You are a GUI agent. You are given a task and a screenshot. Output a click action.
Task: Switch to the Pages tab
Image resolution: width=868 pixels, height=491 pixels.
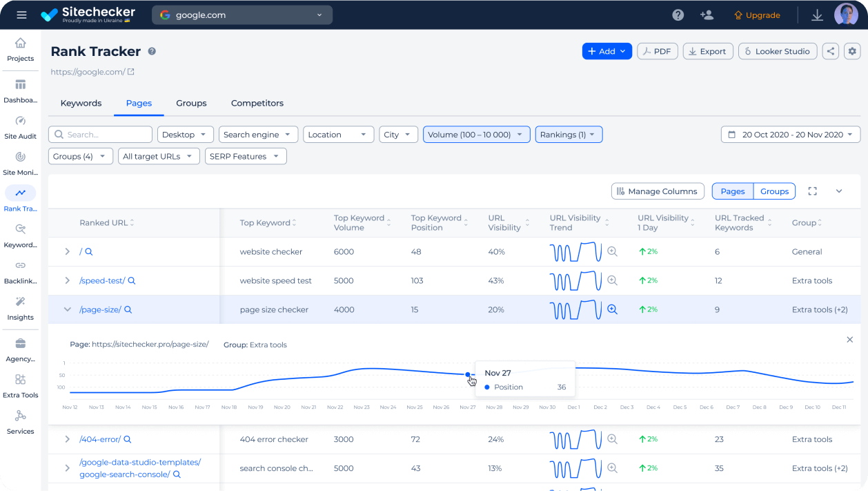pos(139,103)
